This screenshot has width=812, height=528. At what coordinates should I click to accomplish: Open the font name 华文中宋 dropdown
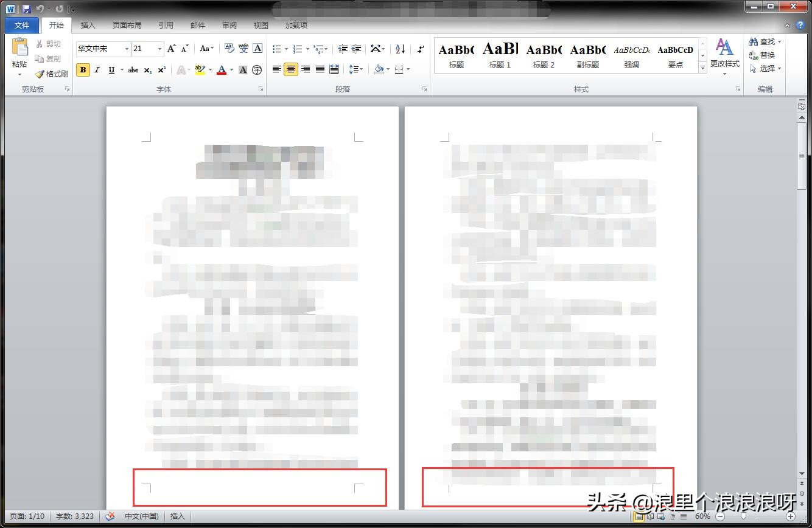click(x=127, y=49)
